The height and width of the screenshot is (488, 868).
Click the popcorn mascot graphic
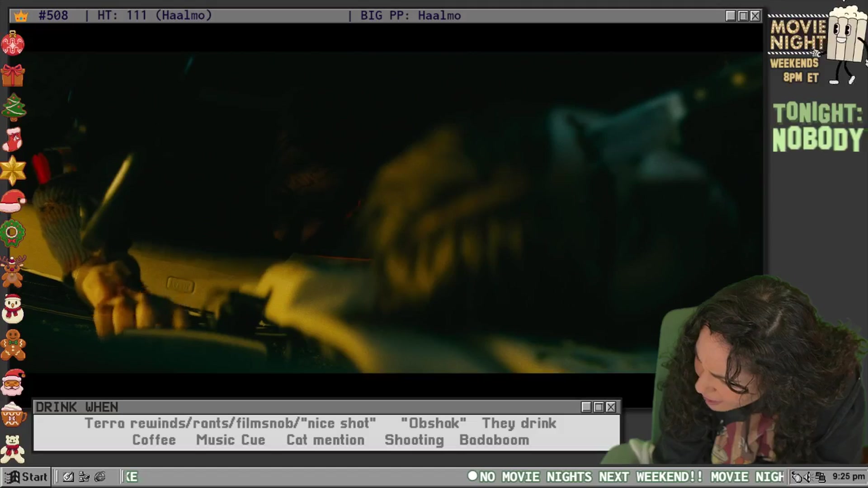(x=846, y=44)
